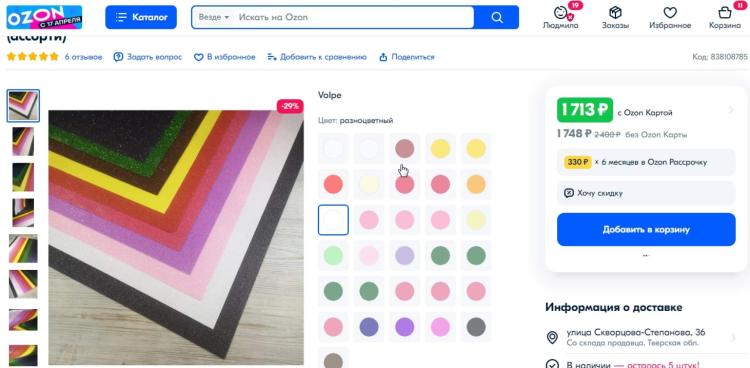Open Заказы box icon
The width and height of the screenshot is (750, 368).
click(615, 13)
